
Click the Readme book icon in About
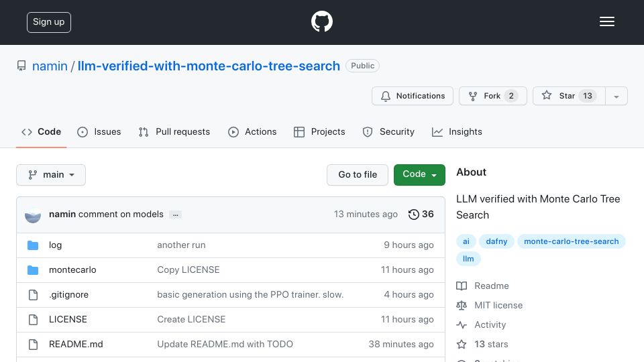(x=462, y=286)
